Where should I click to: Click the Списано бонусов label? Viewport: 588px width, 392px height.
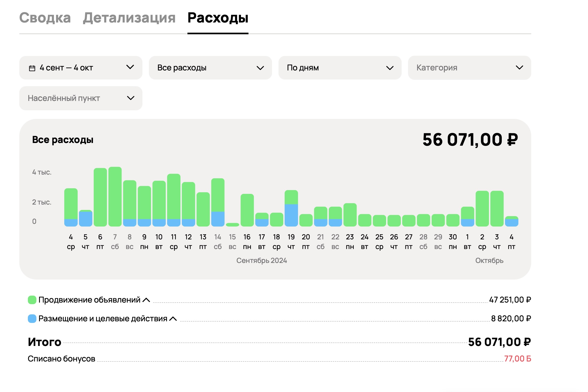61,359
